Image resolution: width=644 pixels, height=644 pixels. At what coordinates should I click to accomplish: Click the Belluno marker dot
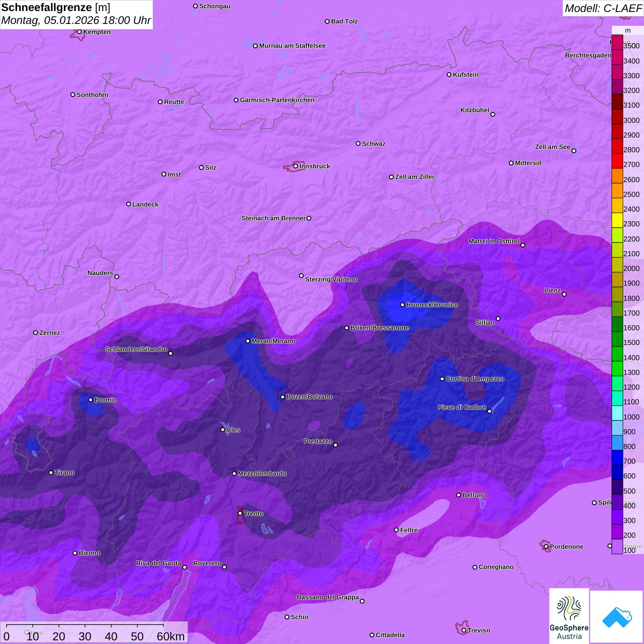pos(459,495)
